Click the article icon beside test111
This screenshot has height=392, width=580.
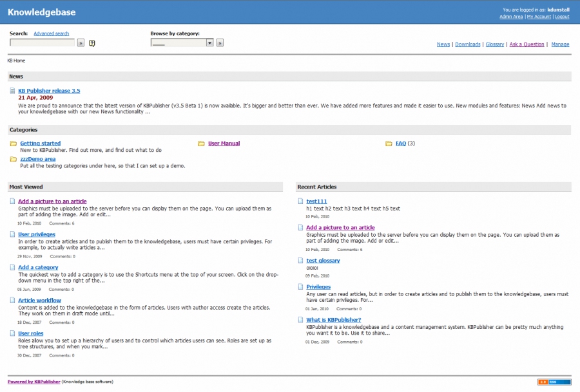coord(301,201)
